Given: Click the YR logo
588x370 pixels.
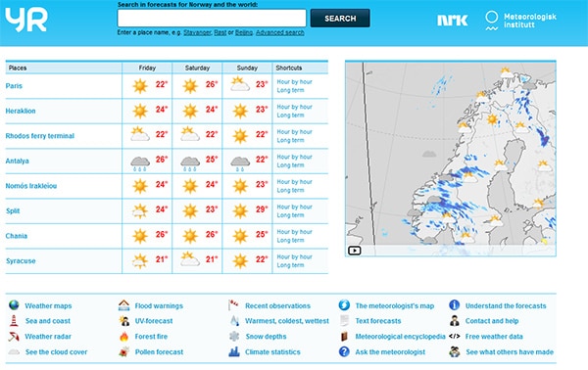Looking at the screenshot, I should (x=26, y=20).
